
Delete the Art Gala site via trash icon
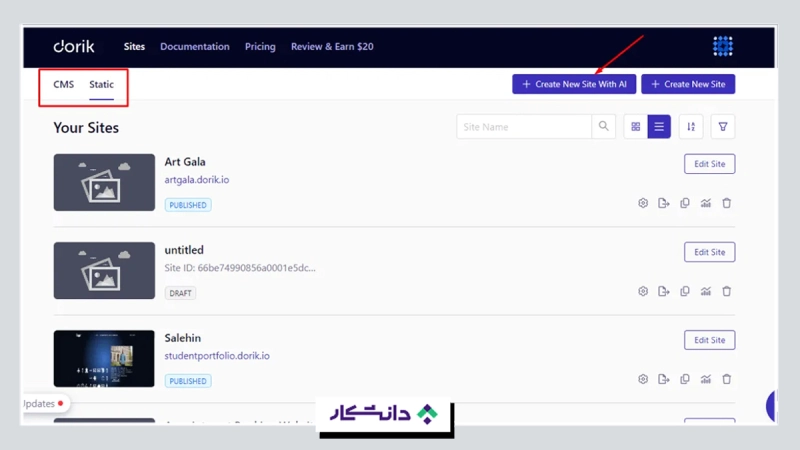727,204
